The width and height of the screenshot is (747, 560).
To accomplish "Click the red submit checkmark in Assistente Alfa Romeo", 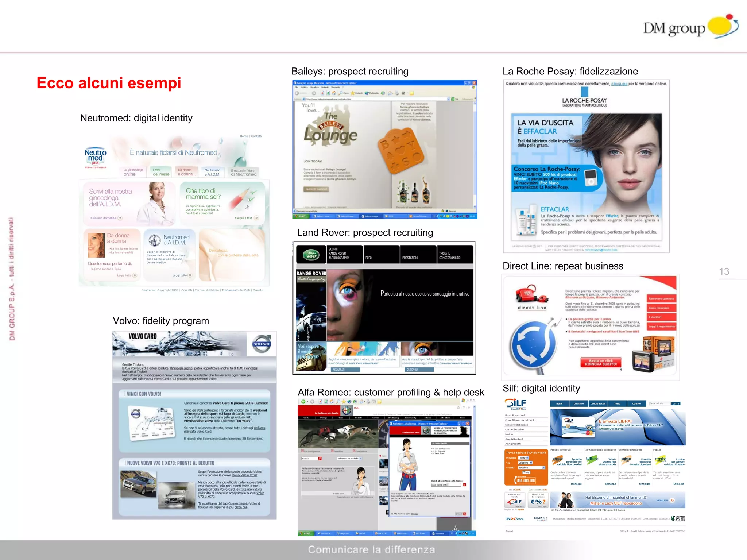I will [465, 484].
